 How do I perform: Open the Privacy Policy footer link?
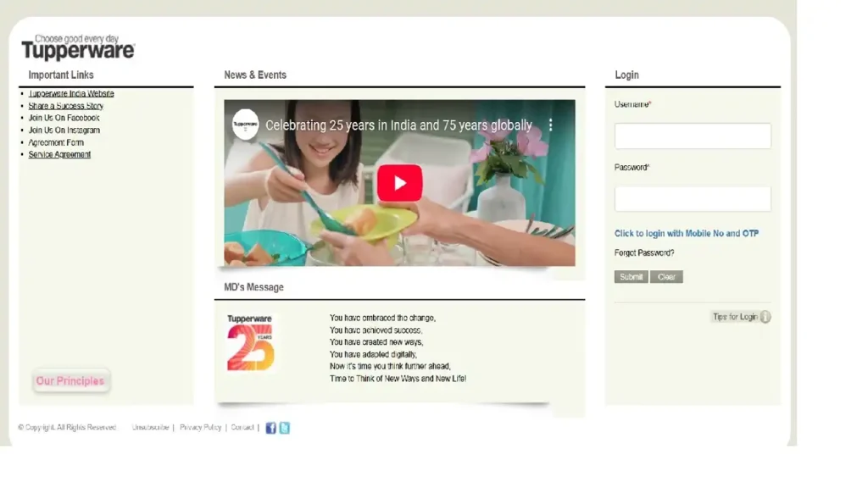click(x=200, y=427)
